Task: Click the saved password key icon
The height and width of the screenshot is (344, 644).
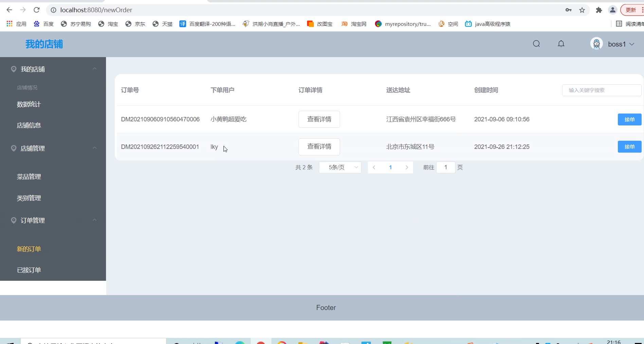Action: (x=569, y=10)
